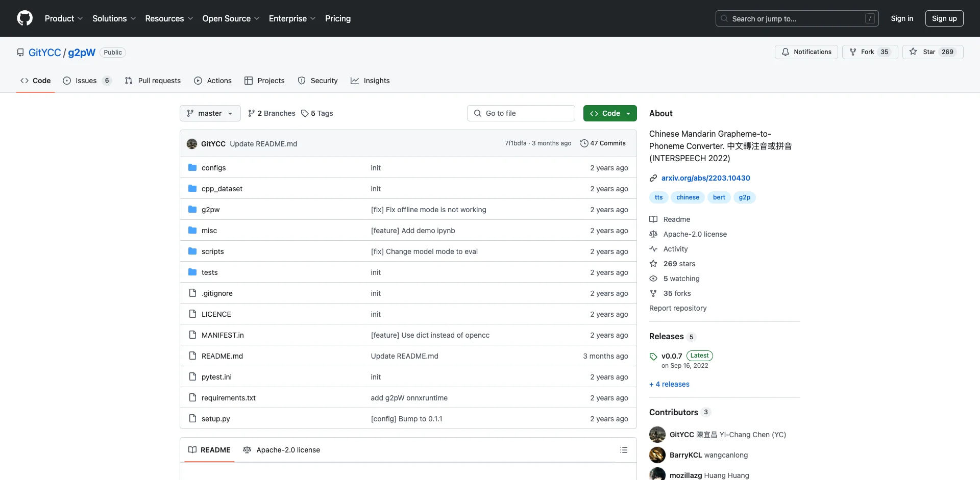980x480 pixels.
Task: Open the Issues tab
Action: point(87,81)
